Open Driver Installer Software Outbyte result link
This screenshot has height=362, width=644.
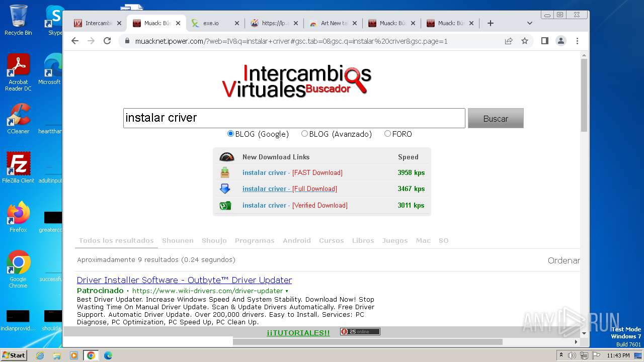184,280
